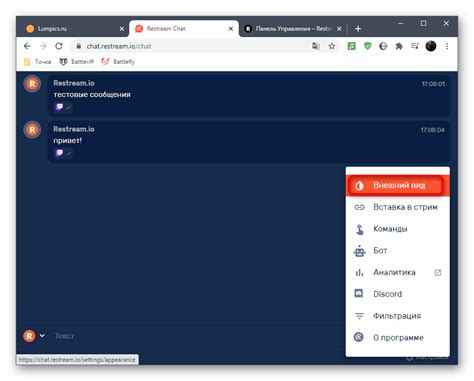Open the browser profile avatar

pos(431,46)
